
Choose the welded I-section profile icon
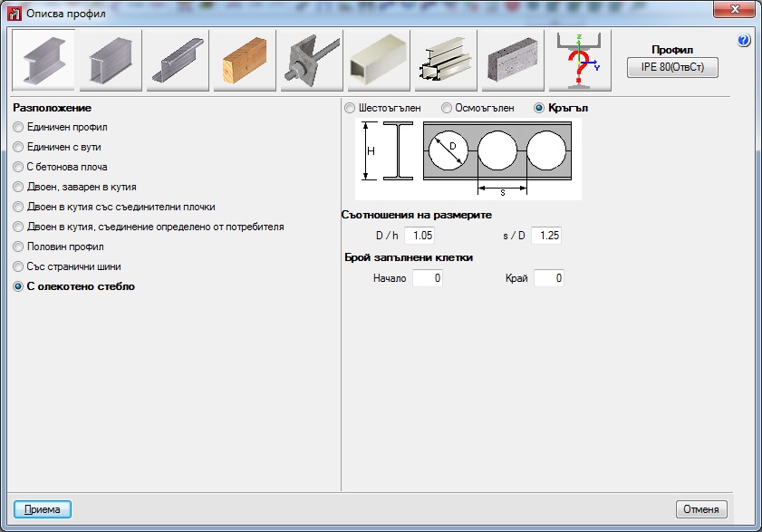pyautogui.click(x=111, y=61)
